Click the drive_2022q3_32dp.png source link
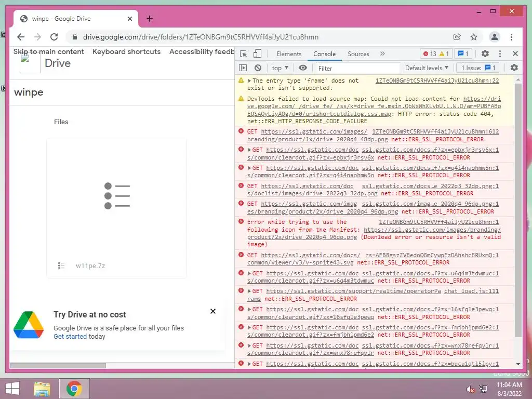This screenshot has width=532, height=399. pos(430,186)
